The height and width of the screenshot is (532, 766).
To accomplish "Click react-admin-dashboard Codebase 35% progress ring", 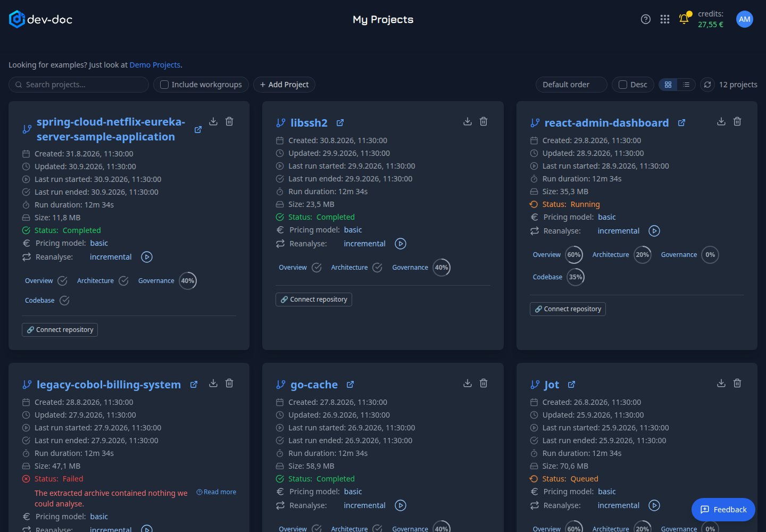I will pyautogui.click(x=575, y=277).
